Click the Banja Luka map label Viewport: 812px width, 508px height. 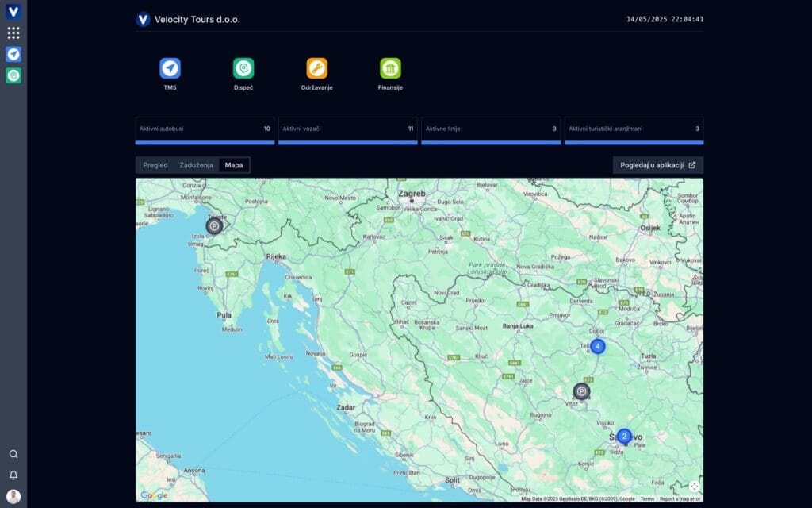point(518,326)
